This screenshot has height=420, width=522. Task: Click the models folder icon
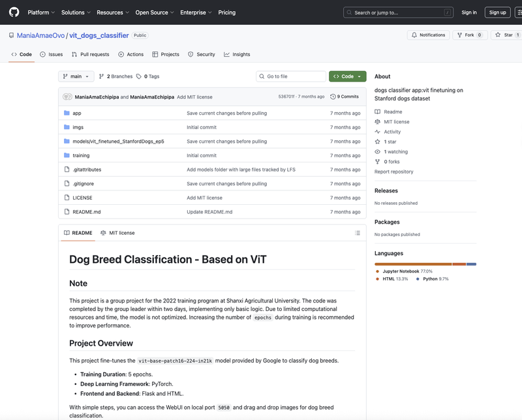[67, 142]
